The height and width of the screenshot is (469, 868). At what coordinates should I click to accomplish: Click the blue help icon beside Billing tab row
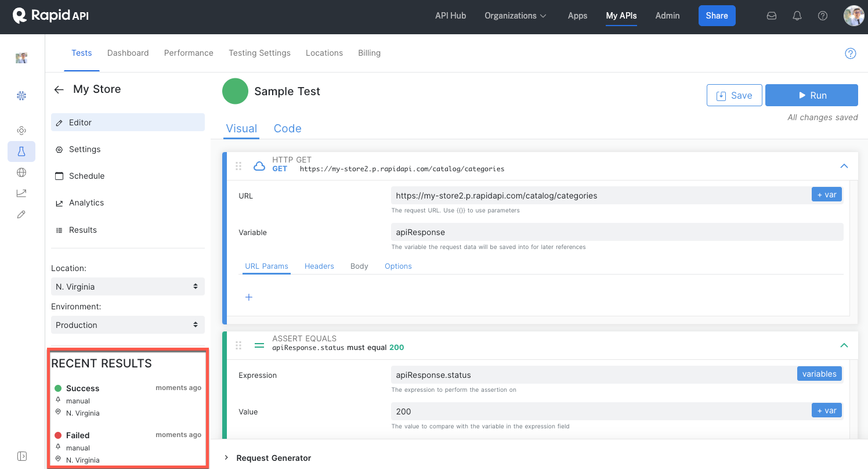(850, 53)
